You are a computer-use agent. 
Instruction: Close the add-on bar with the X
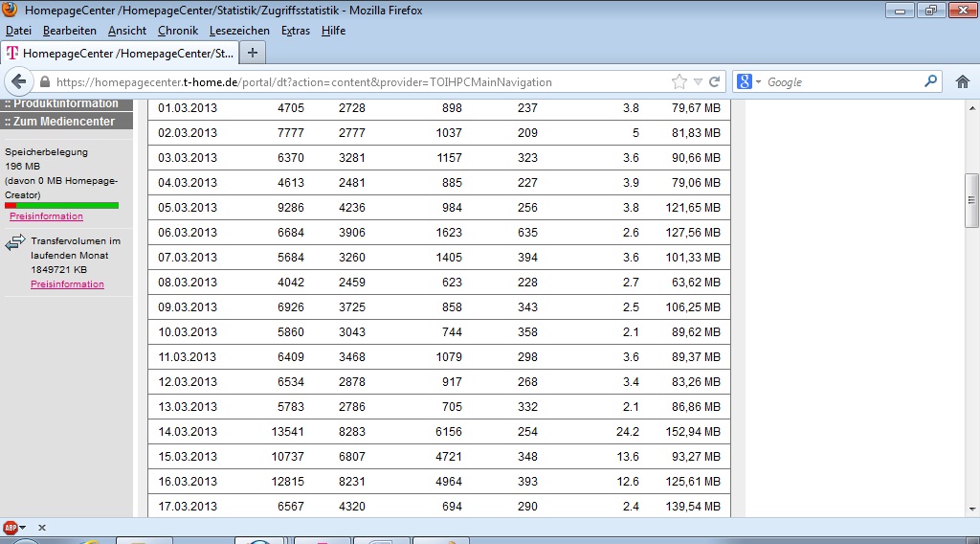click(x=42, y=528)
